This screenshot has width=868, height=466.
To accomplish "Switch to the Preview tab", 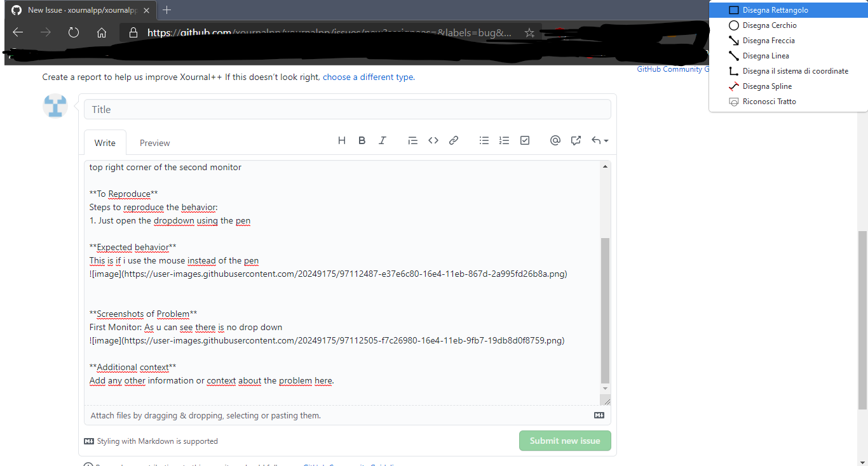I will click(x=154, y=143).
